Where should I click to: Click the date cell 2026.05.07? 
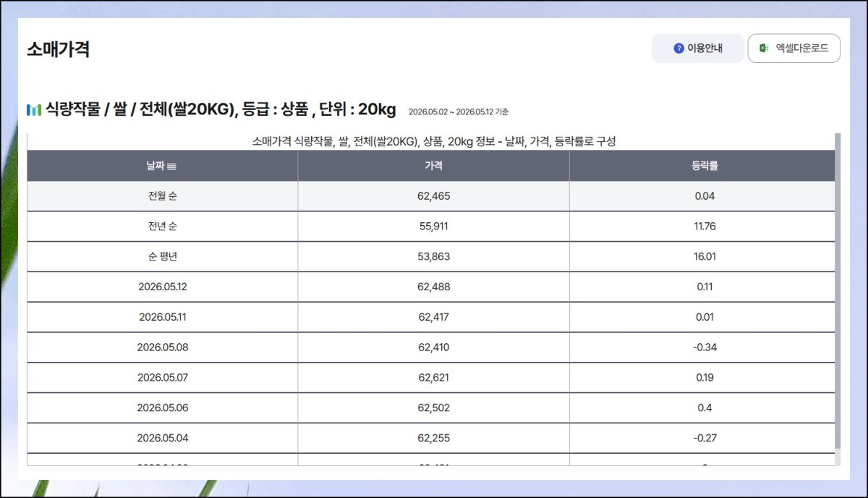(x=162, y=378)
